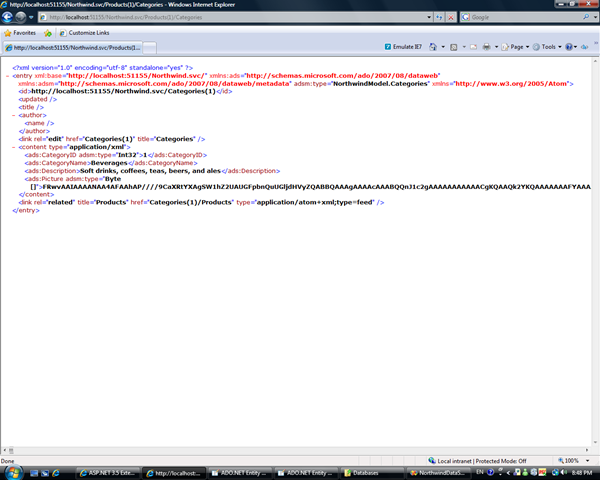Collapse the entry XML root node

[x=8, y=76]
